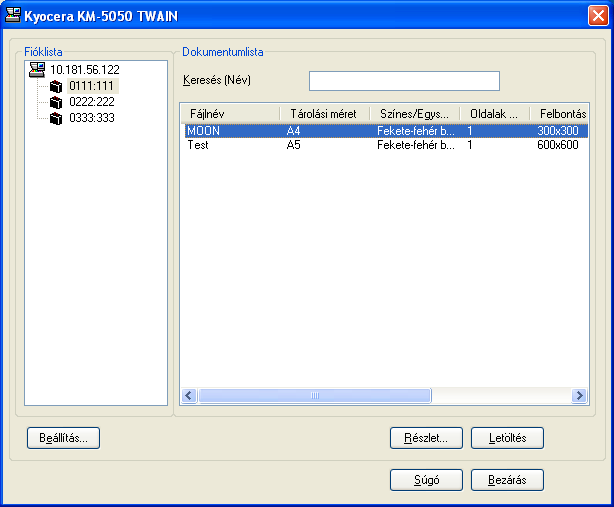Select the Test document row
Viewport: 614px width, 507px height.
pos(386,145)
